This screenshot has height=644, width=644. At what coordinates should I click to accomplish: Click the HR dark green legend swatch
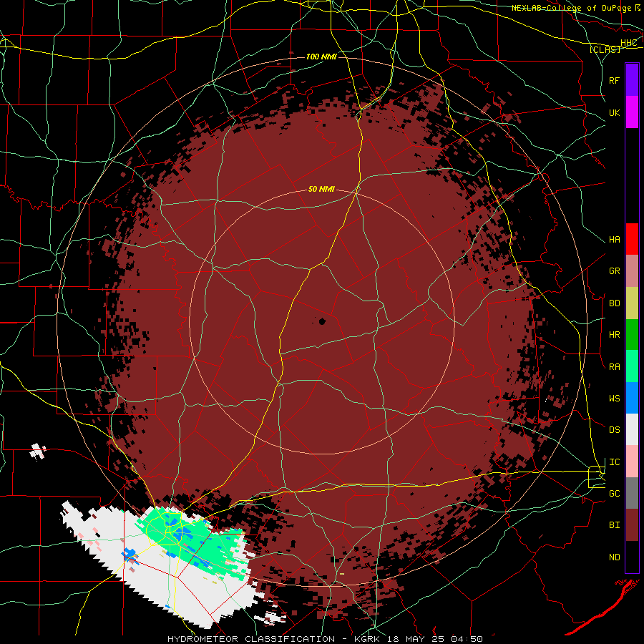(x=632, y=335)
